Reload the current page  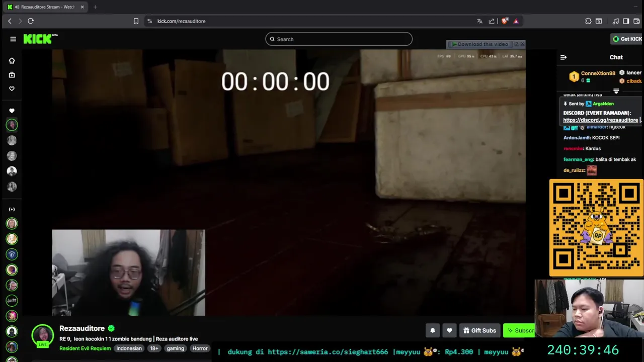pos(31,21)
